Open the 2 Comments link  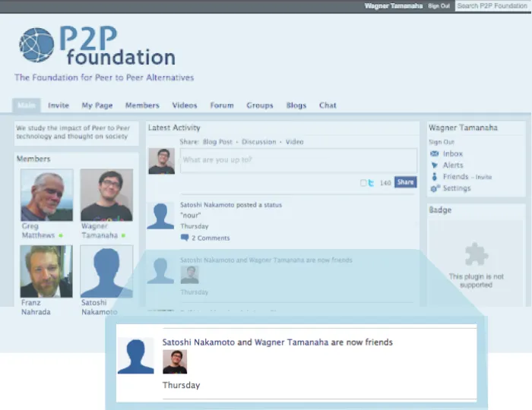pos(211,238)
